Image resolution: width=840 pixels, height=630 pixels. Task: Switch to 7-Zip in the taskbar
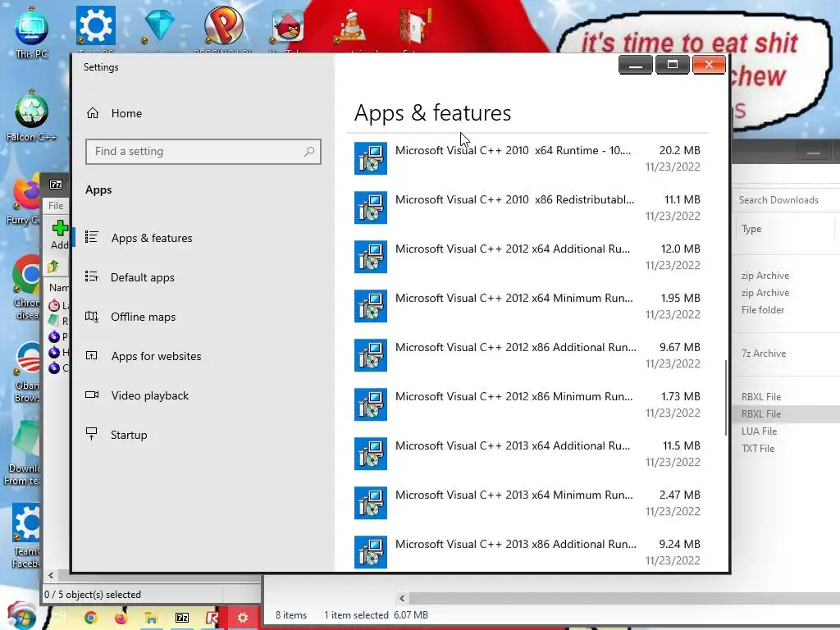(x=182, y=618)
